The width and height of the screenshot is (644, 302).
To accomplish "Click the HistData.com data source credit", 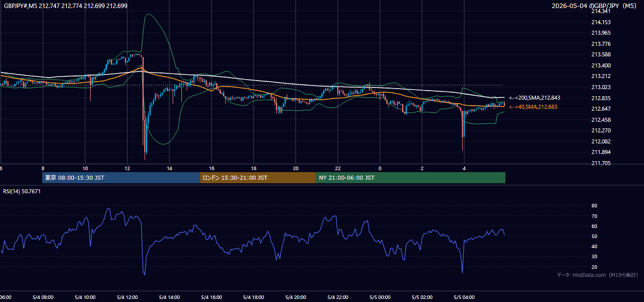I will [597, 275].
